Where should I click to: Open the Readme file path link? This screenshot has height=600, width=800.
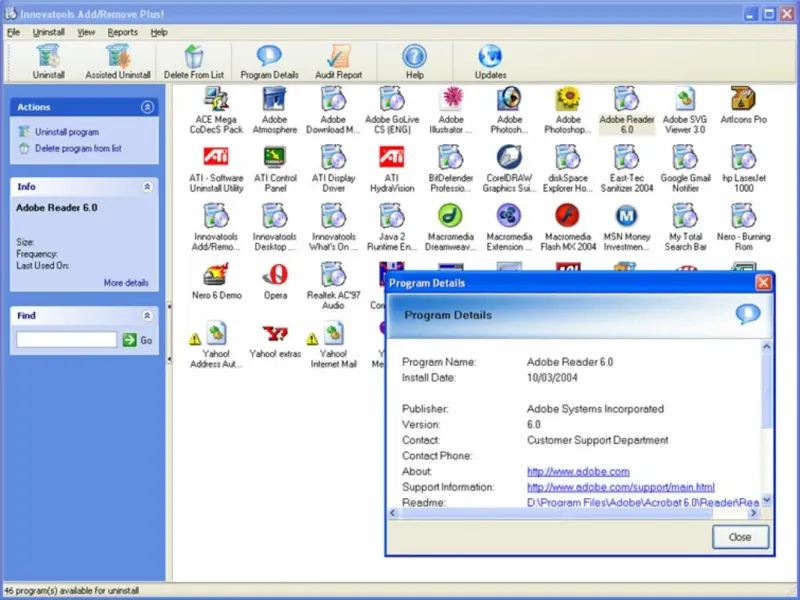643,503
